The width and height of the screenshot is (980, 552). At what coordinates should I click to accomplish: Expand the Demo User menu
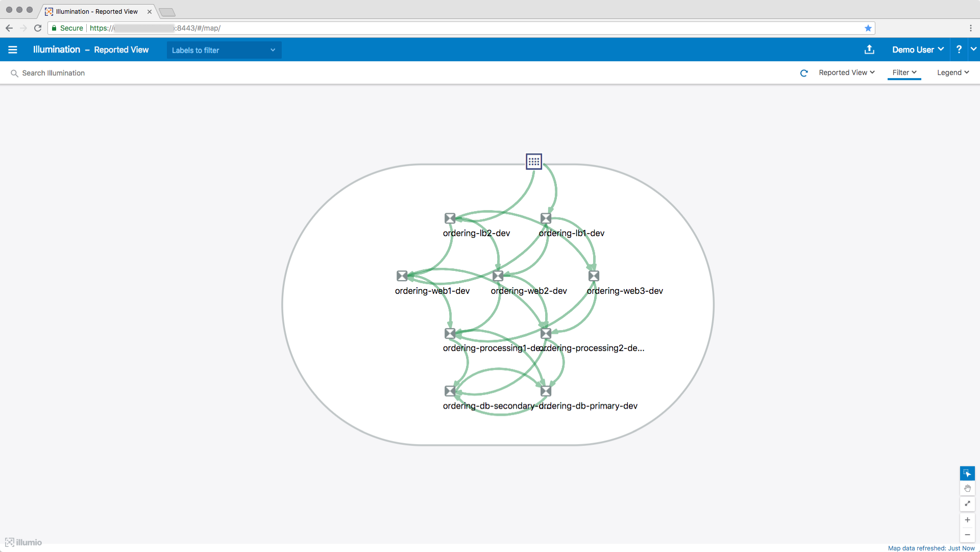[918, 49]
